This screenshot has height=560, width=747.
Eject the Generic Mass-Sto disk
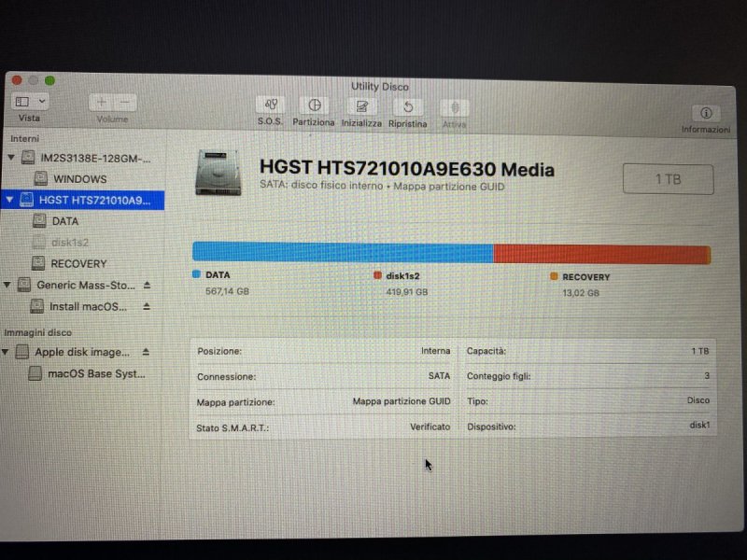[148, 285]
